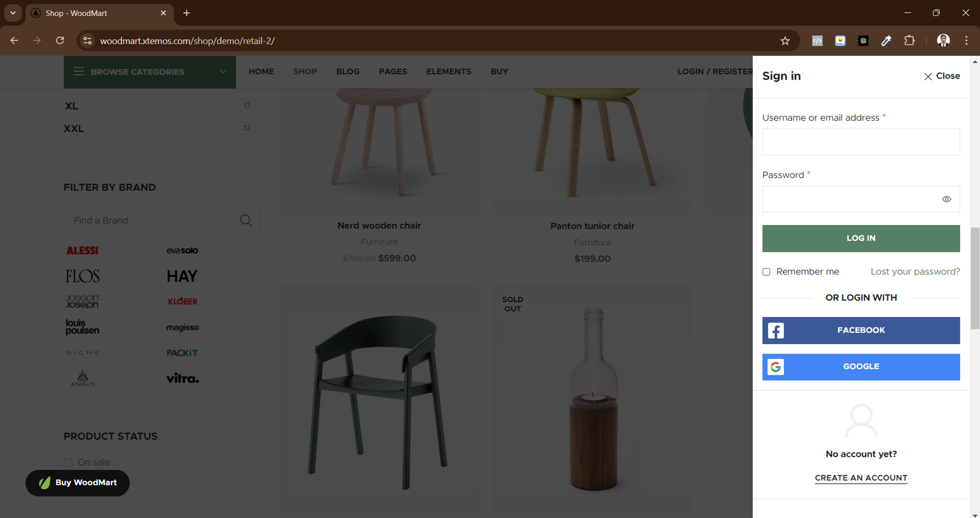Image resolution: width=980 pixels, height=518 pixels.
Task: Click the Username or email input field
Action: (x=861, y=142)
